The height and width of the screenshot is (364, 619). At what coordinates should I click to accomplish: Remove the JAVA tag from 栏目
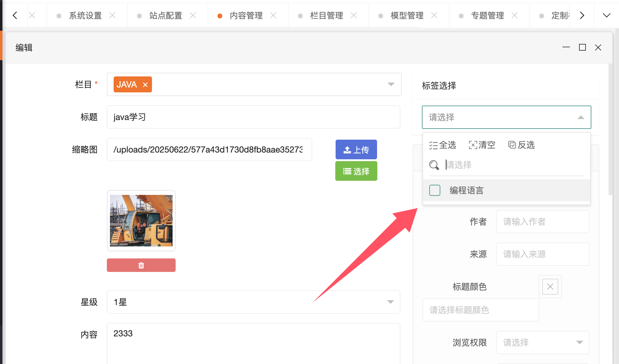click(x=145, y=85)
